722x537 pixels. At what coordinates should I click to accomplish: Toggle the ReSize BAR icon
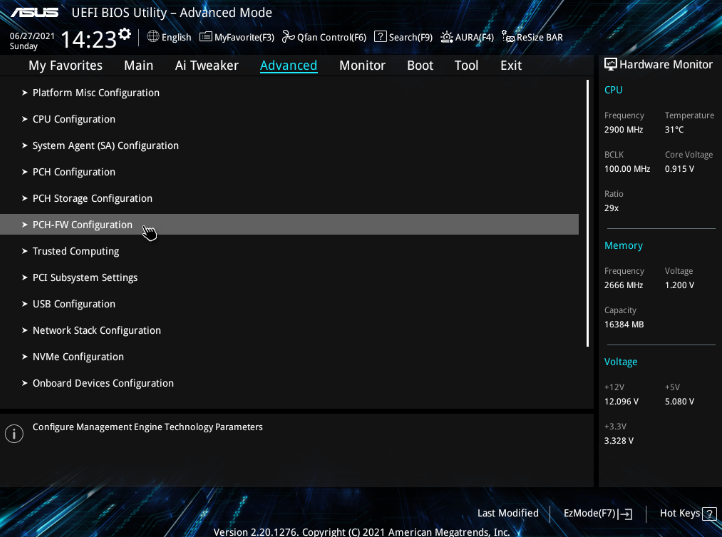pyautogui.click(x=508, y=37)
